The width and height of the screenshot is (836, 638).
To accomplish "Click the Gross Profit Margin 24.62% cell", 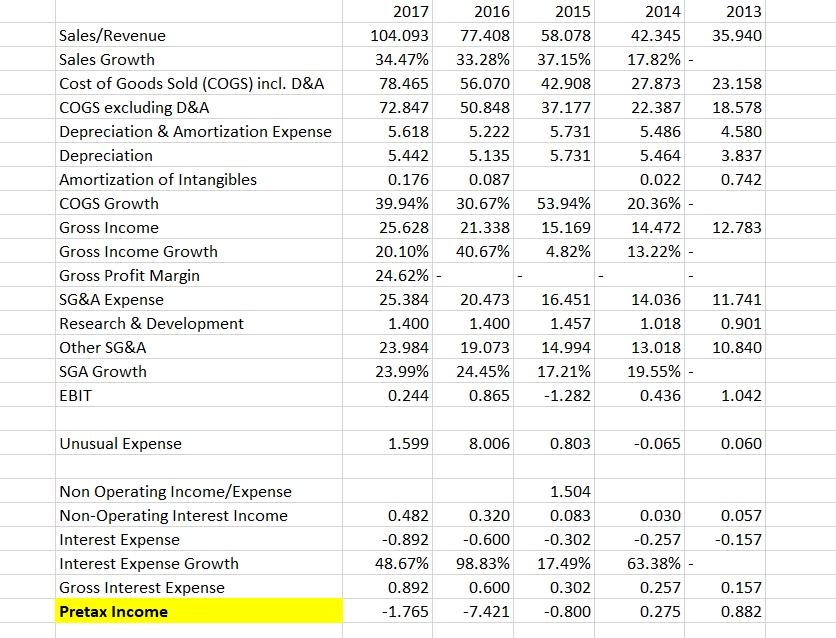I will tap(402, 275).
